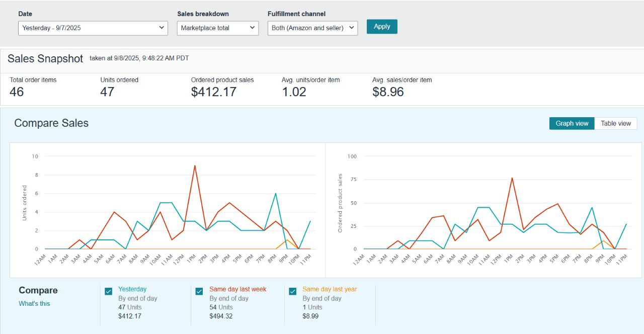Disable the Same day last year checkbox
Viewport: 644px width, 334px height.
click(x=293, y=291)
